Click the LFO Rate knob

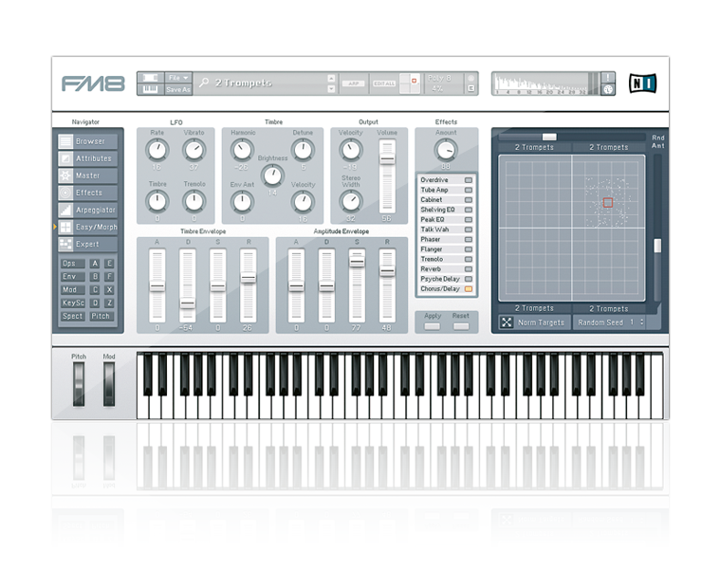point(157,151)
